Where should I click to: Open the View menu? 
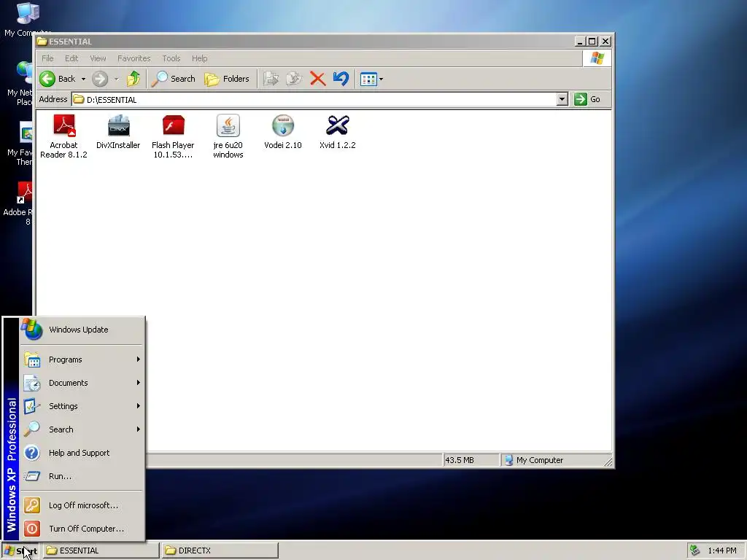click(x=98, y=58)
